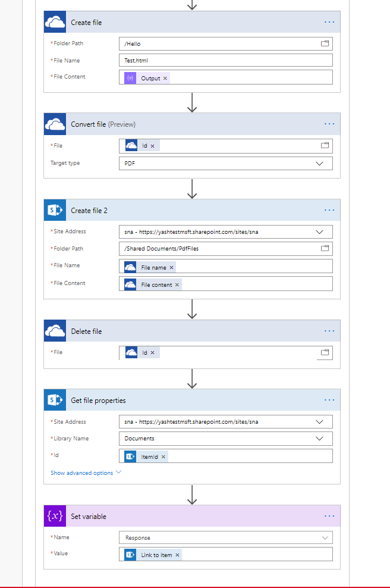Remove the File content token
The image size is (390, 588).
[177, 284]
